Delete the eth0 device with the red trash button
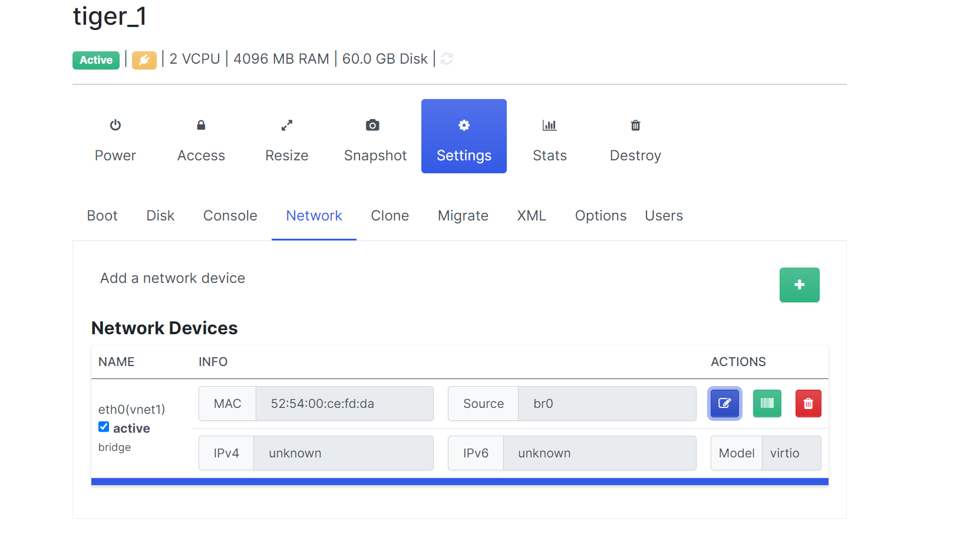The image size is (980, 560). click(808, 403)
